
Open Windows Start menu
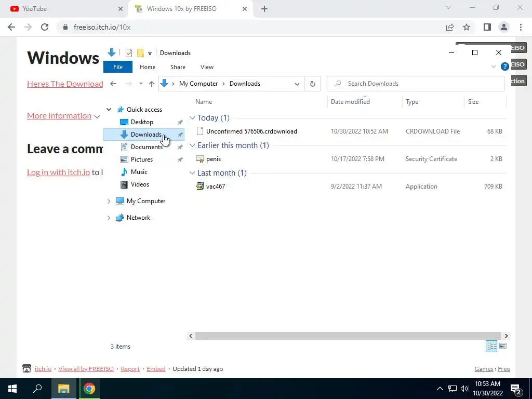coord(12,389)
